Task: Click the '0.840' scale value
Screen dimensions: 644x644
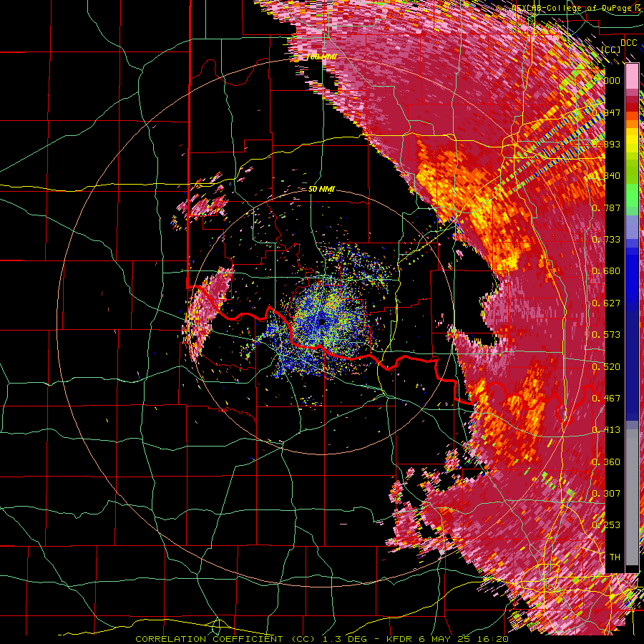Action: click(607, 176)
